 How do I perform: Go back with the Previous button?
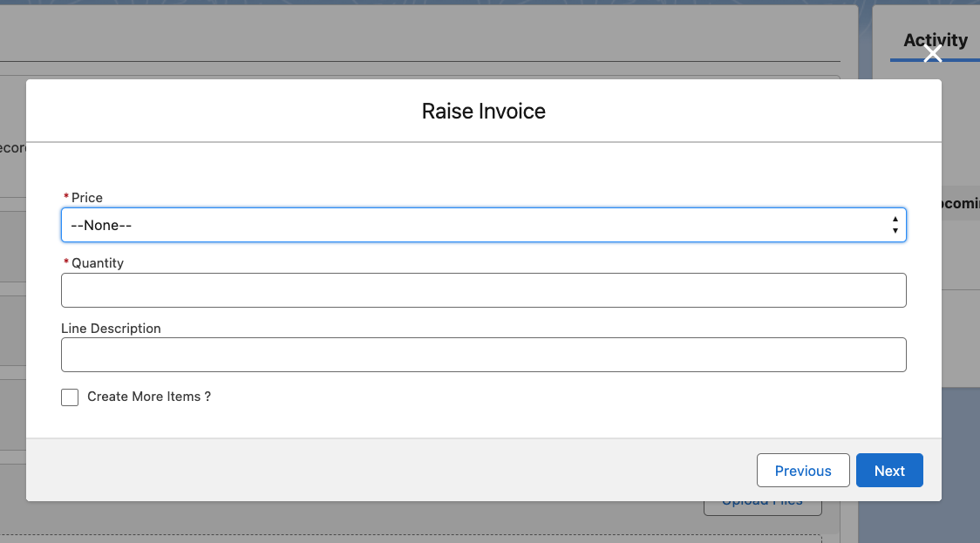click(802, 471)
